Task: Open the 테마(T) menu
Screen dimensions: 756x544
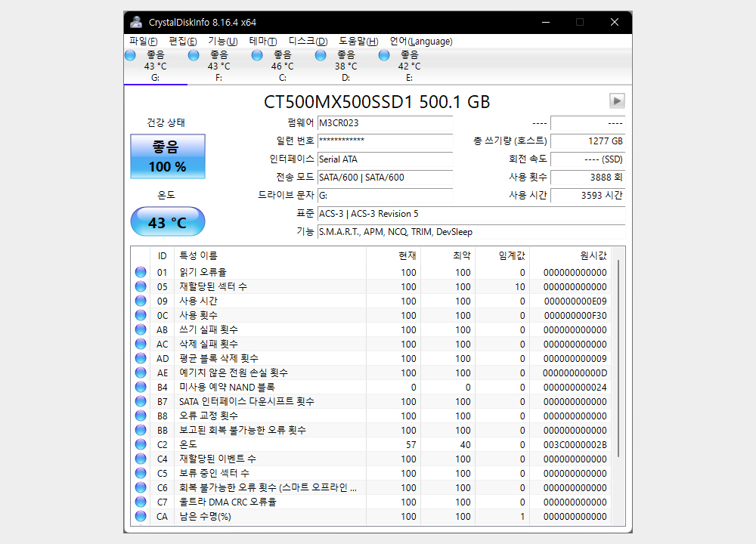Action: [x=263, y=42]
